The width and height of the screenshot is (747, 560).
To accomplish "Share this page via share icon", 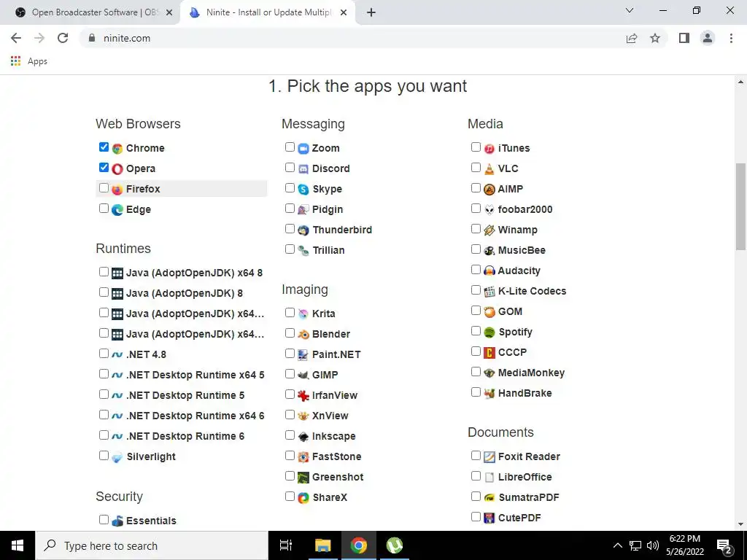I will click(632, 38).
